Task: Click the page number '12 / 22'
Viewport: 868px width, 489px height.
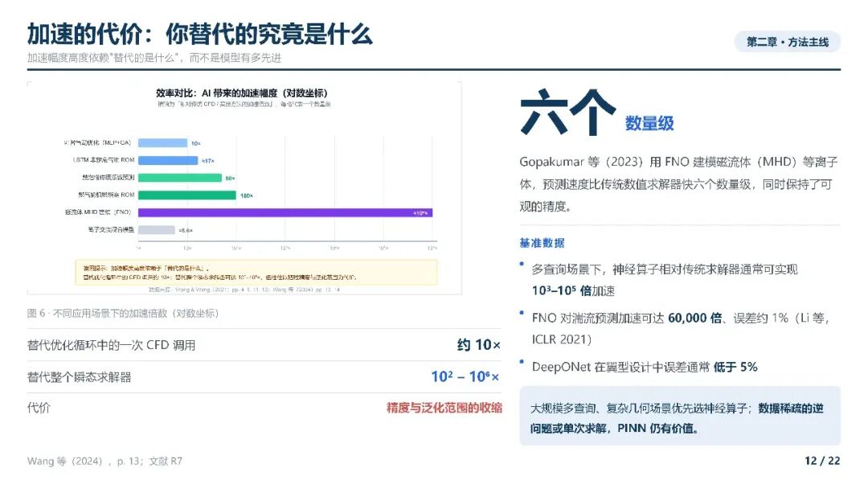Action: [822, 461]
